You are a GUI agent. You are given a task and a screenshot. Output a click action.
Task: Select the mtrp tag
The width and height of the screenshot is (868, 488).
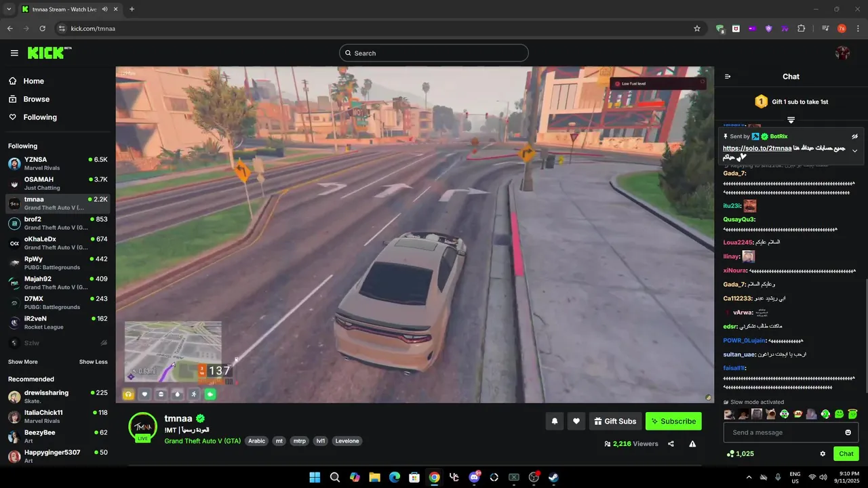pos(299,441)
